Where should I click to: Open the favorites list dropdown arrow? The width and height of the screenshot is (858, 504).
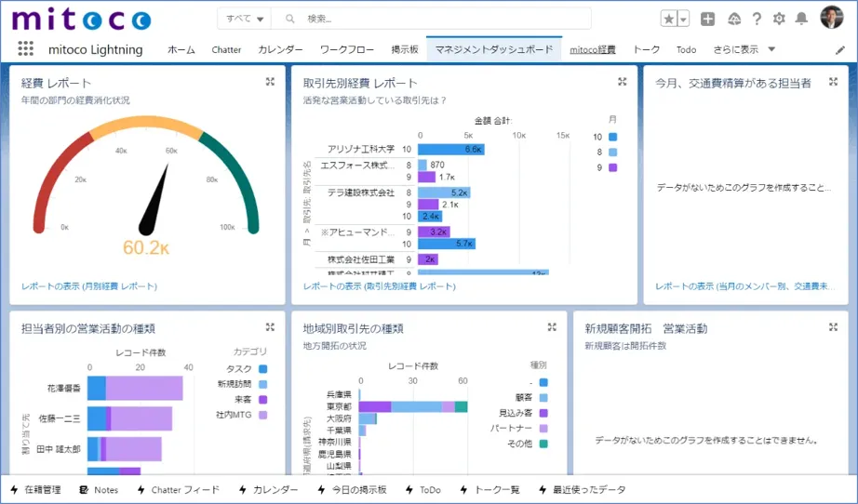point(683,19)
